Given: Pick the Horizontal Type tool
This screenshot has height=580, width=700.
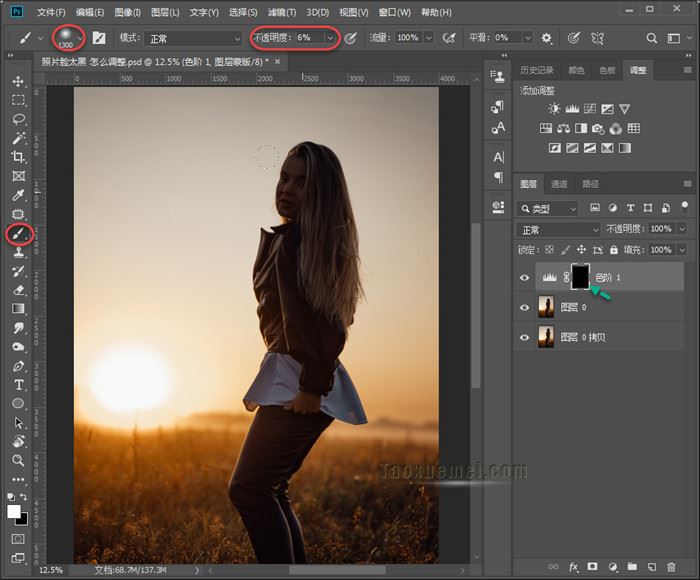Looking at the screenshot, I should pyautogui.click(x=18, y=385).
